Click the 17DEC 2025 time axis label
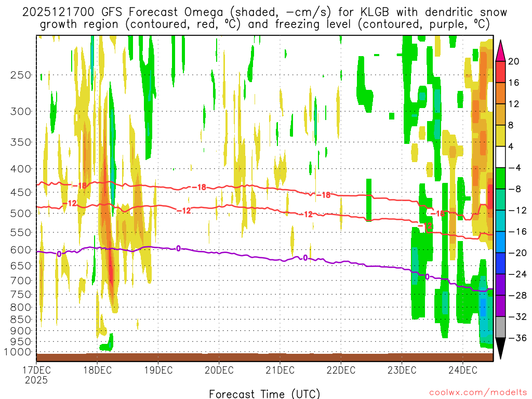Image resolution: width=532 pixels, height=399 pixels. (x=36, y=375)
